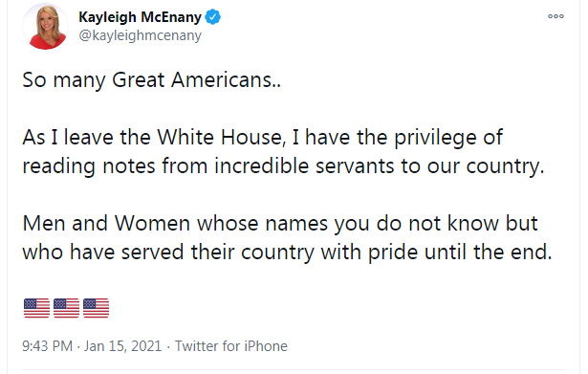Click the middle American flag emoji
Screen dimensions: 588x374
coord(66,308)
